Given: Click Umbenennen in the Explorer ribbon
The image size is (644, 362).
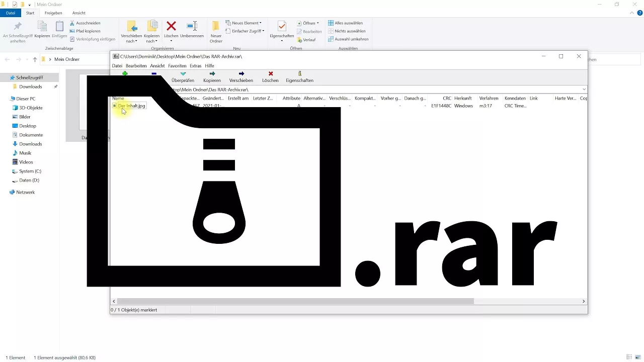Looking at the screenshot, I should pyautogui.click(x=192, y=29).
